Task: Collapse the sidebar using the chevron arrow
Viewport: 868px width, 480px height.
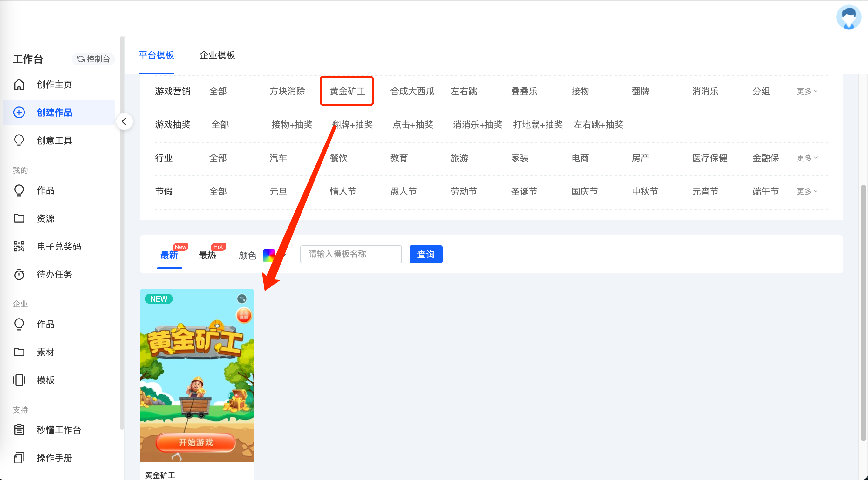Action: click(x=124, y=121)
